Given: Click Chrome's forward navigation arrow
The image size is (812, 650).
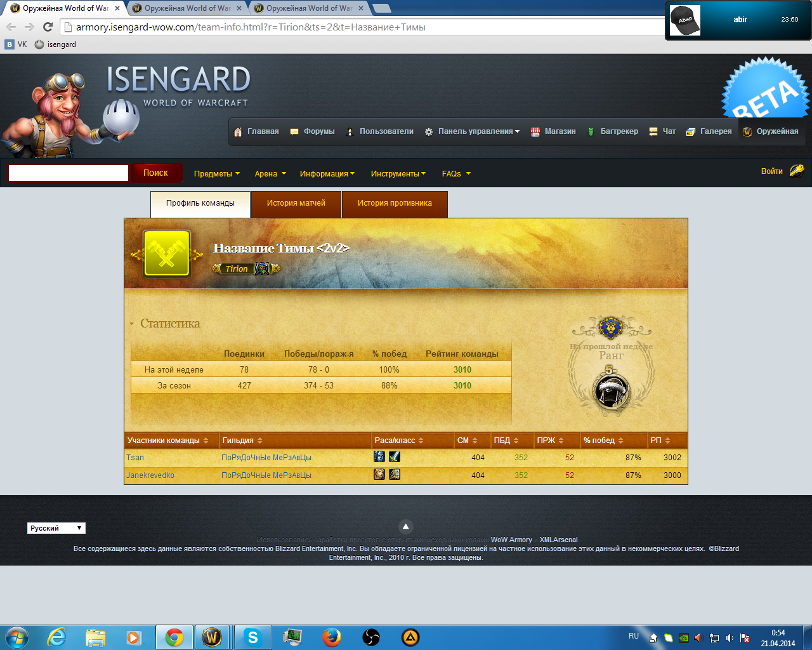Looking at the screenshot, I should [29, 27].
